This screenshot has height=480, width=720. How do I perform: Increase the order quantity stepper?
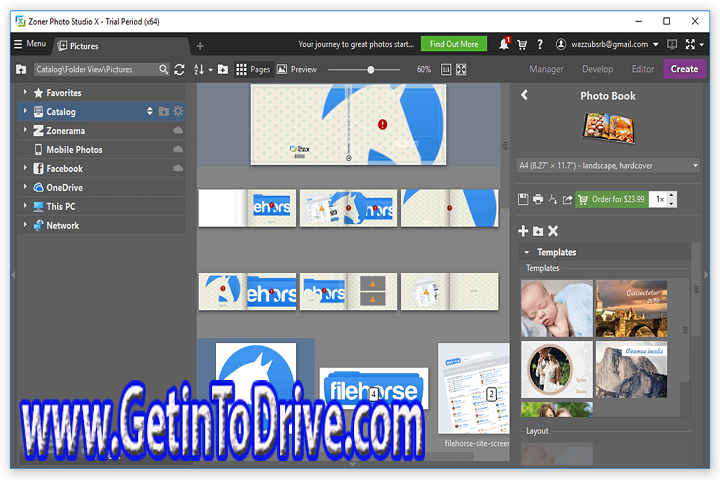[x=671, y=196]
